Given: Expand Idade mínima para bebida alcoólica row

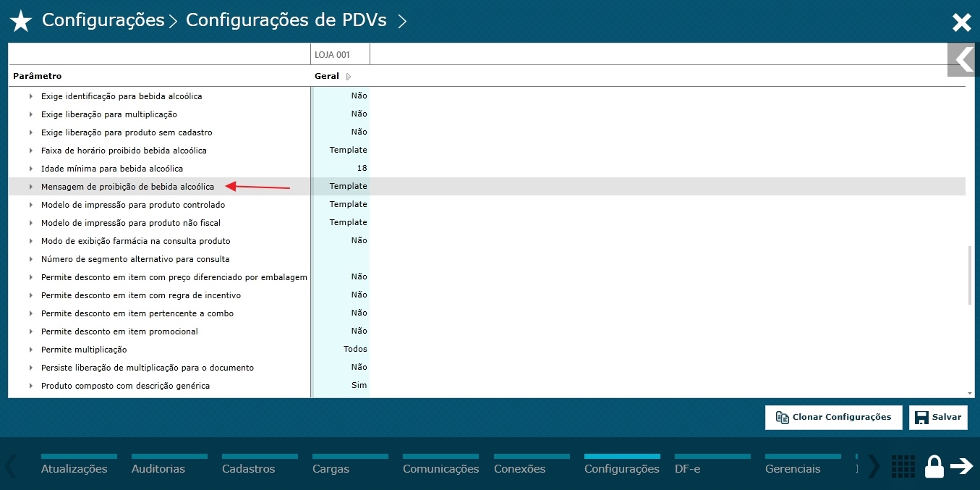Looking at the screenshot, I should coord(31,169).
